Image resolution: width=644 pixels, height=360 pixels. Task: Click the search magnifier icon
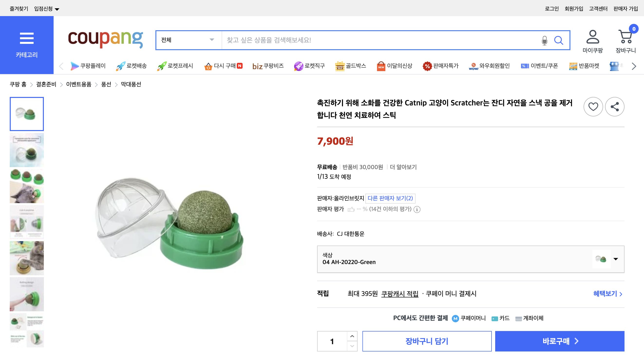click(x=559, y=40)
